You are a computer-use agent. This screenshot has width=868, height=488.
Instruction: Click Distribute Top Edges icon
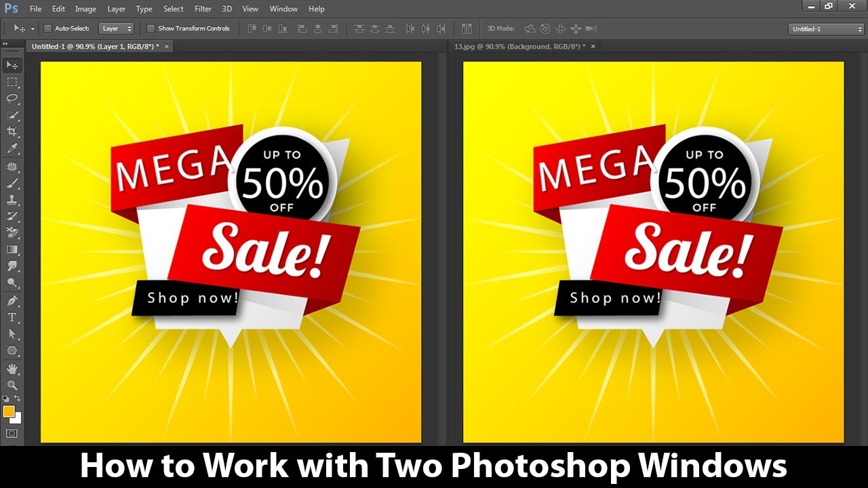point(359,28)
